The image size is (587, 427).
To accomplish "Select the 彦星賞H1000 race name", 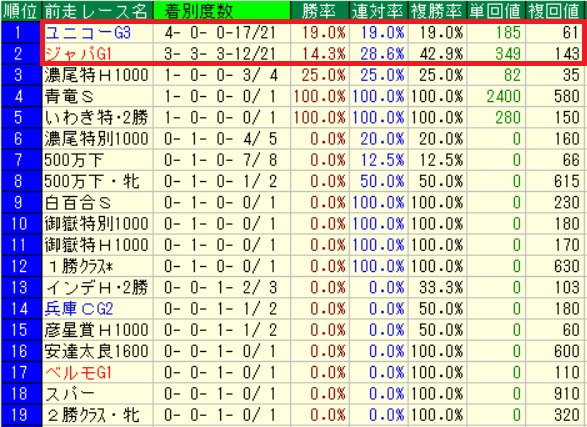I will click(97, 330).
